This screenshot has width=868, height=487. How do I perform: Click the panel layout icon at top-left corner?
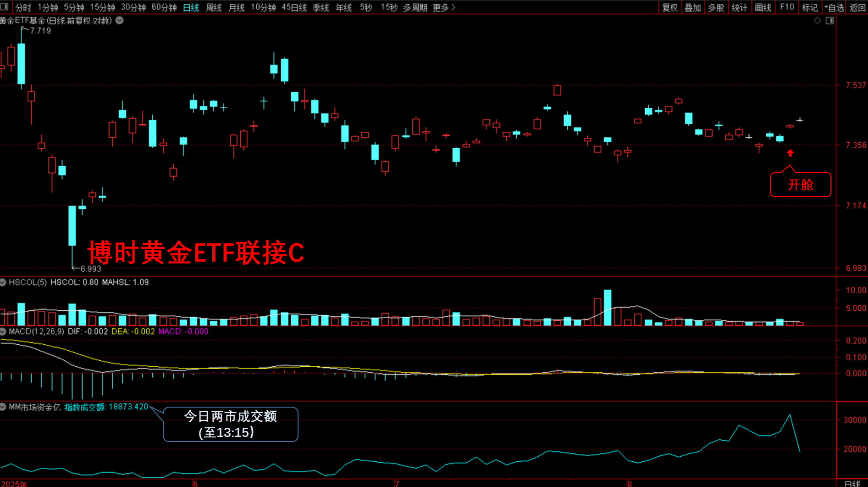pos(5,7)
